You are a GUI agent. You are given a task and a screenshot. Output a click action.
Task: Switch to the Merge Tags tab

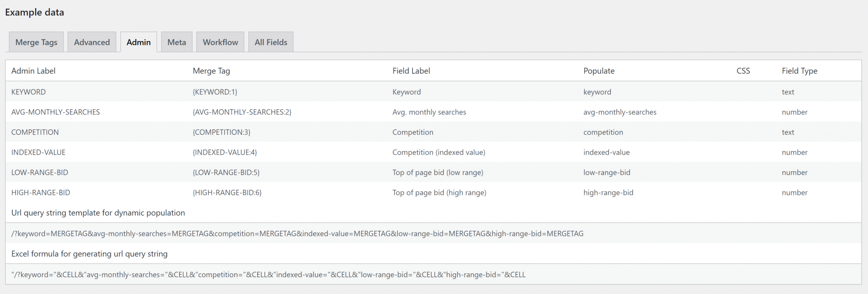[36, 42]
